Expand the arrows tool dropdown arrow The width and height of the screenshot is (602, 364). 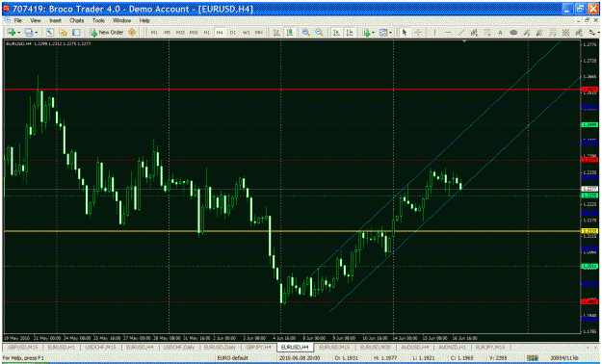click(x=598, y=33)
